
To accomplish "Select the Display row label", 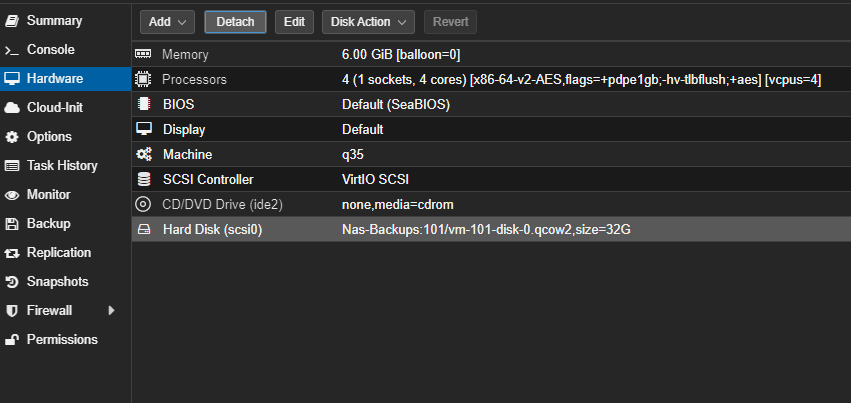I will click(x=184, y=130).
